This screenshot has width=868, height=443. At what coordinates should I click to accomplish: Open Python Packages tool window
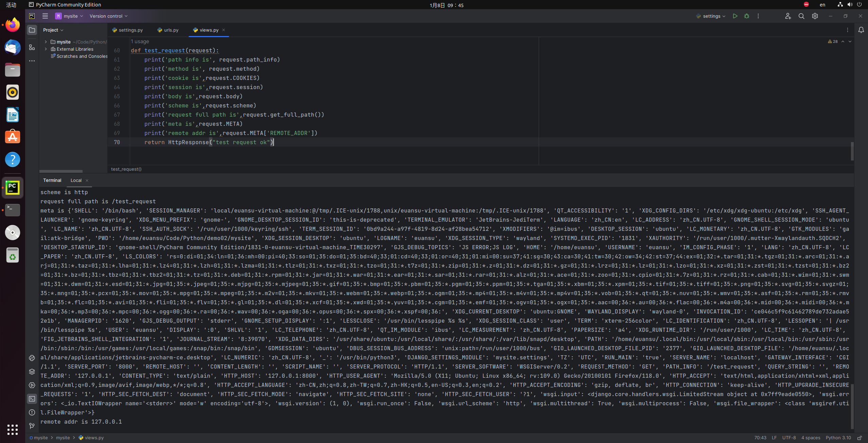tap(32, 372)
